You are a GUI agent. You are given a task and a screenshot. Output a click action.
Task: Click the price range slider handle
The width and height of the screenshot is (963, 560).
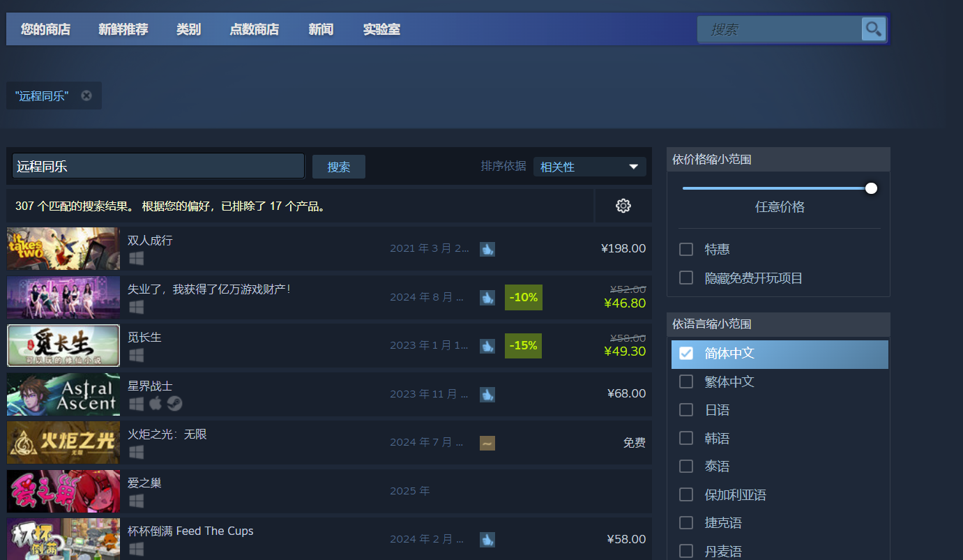(871, 188)
